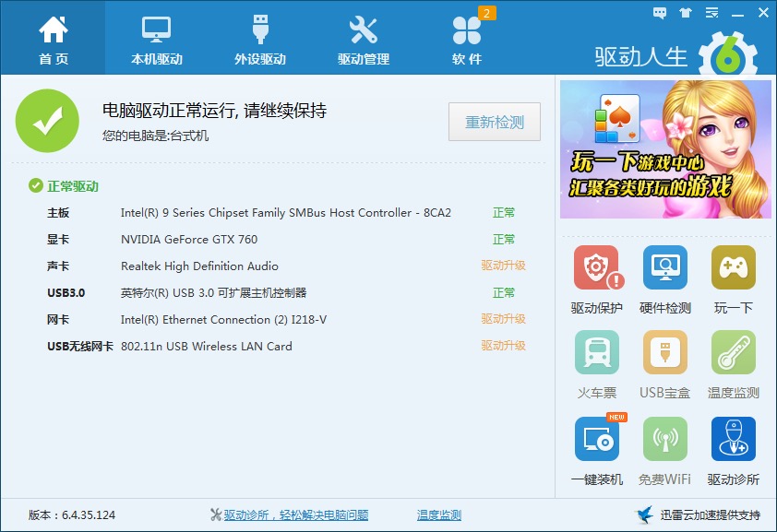Click 重新检测 re-scan button
Viewport: 777px width, 532px height.
(495, 122)
